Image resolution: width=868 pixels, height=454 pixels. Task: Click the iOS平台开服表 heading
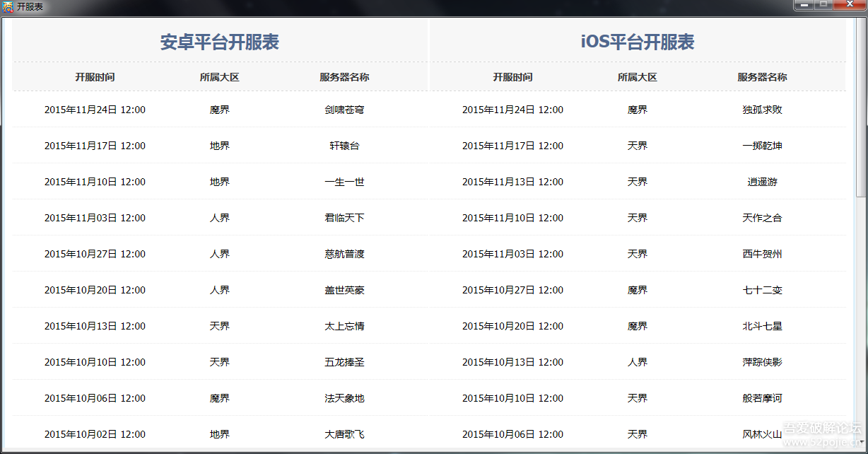click(x=637, y=42)
